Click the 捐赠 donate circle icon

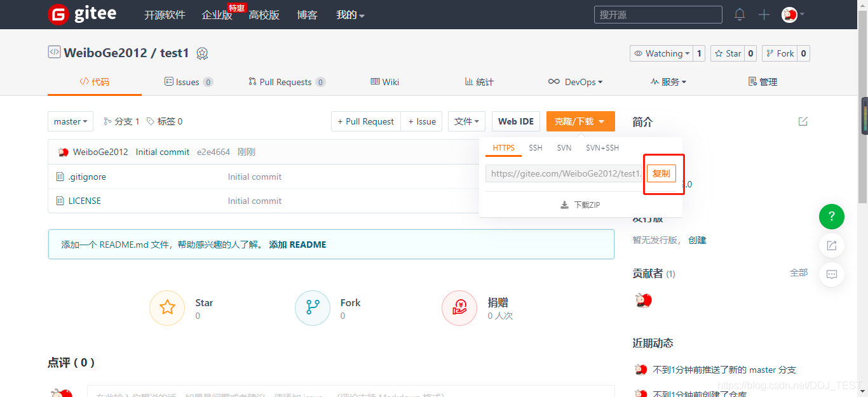[x=459, y=308]
